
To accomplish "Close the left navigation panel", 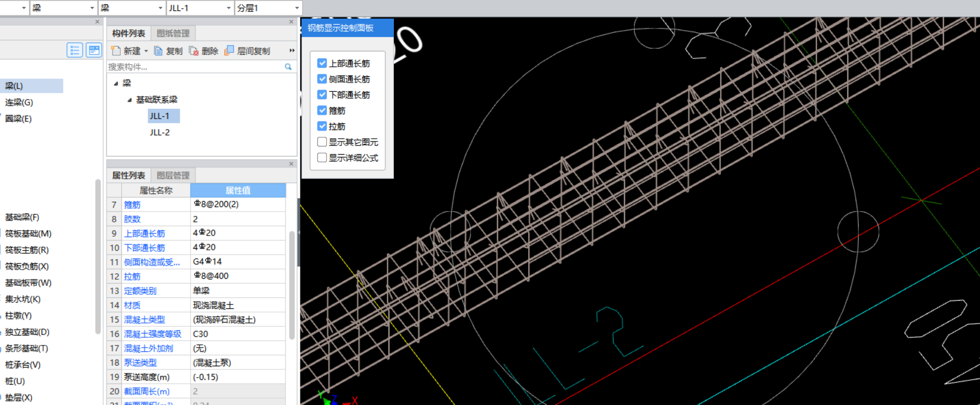I will pyautogui.click(x=97, y=22).
